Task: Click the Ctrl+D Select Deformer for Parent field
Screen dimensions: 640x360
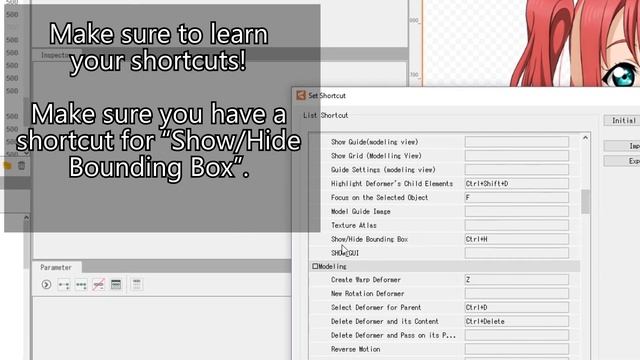Action: [x=516, y=307]
